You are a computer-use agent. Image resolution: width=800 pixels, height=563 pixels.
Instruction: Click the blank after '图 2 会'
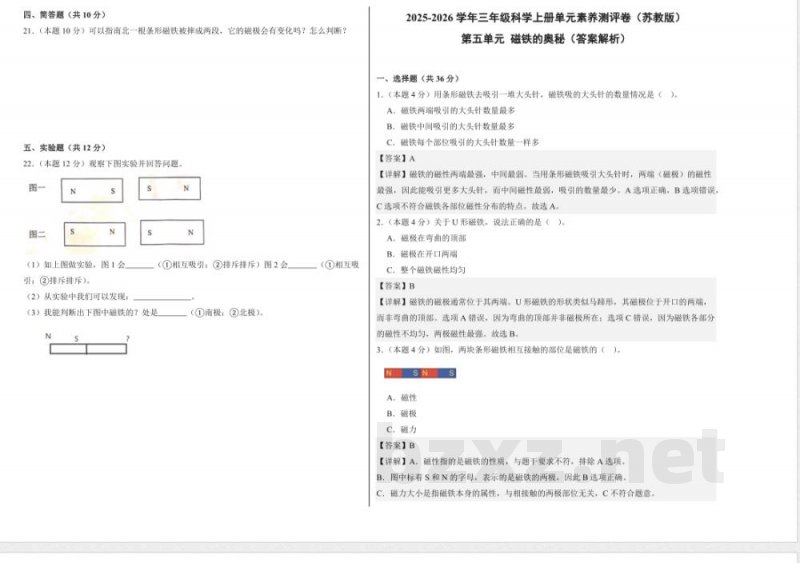pos(303,265)
